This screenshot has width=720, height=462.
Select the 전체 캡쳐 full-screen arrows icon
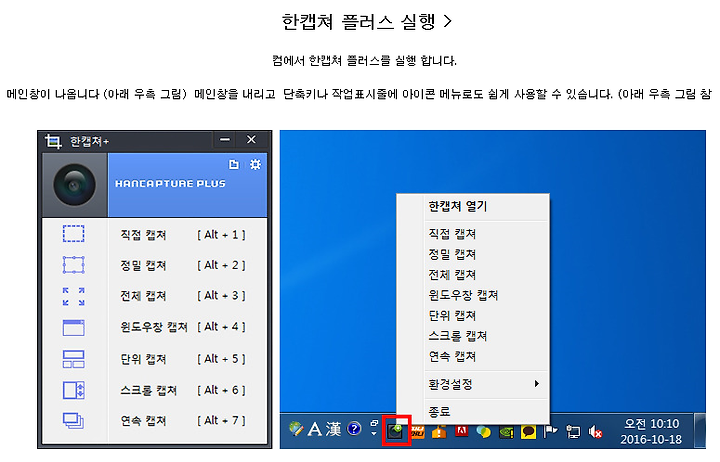pyautogui.click(x=73, y=296)
